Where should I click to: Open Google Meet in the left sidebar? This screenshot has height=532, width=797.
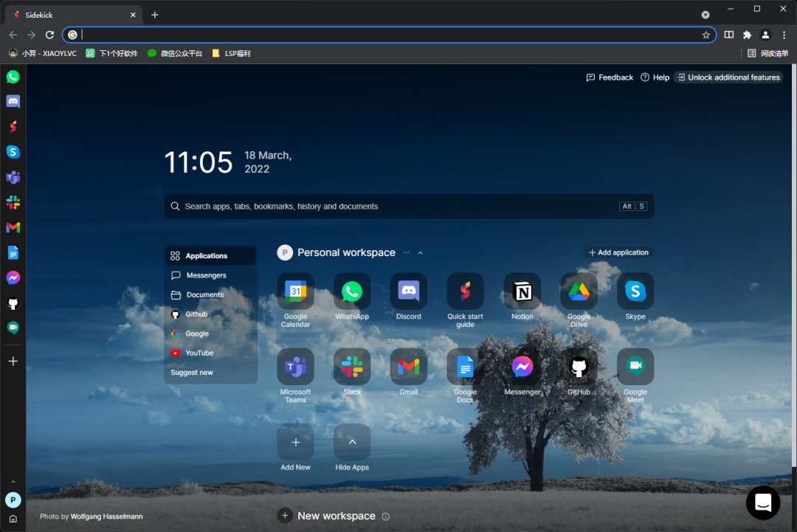(13, 328)
